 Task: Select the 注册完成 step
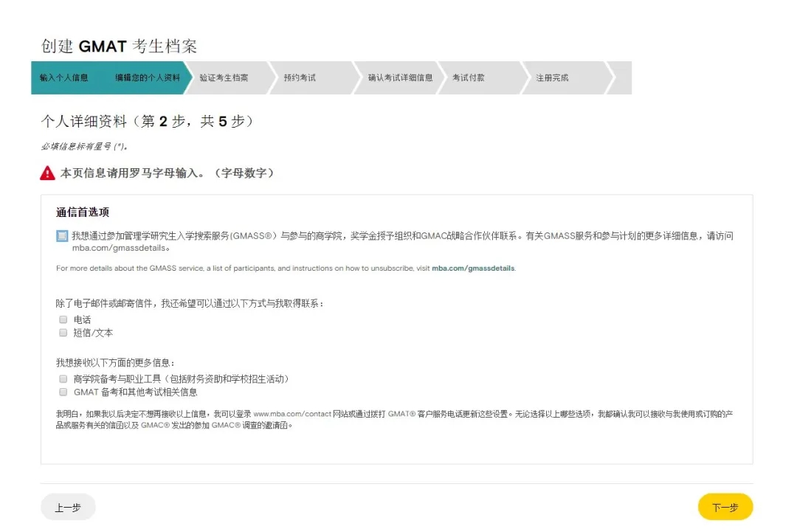click(553, 77)
